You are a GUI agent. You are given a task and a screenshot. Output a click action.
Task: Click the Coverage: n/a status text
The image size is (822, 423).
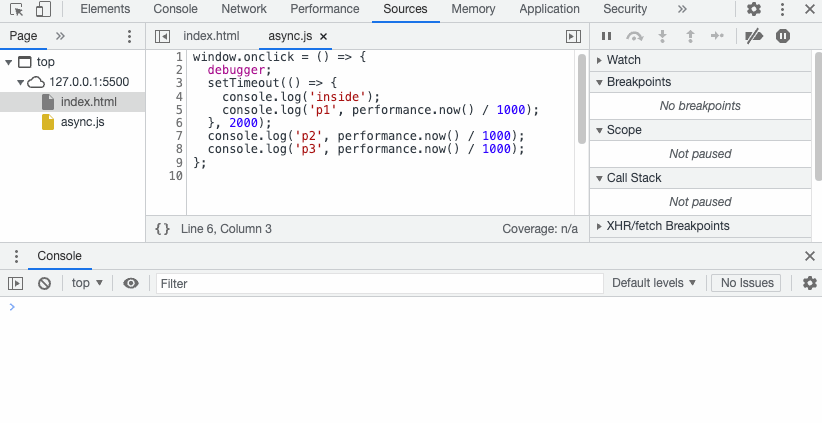click(540, 229)
